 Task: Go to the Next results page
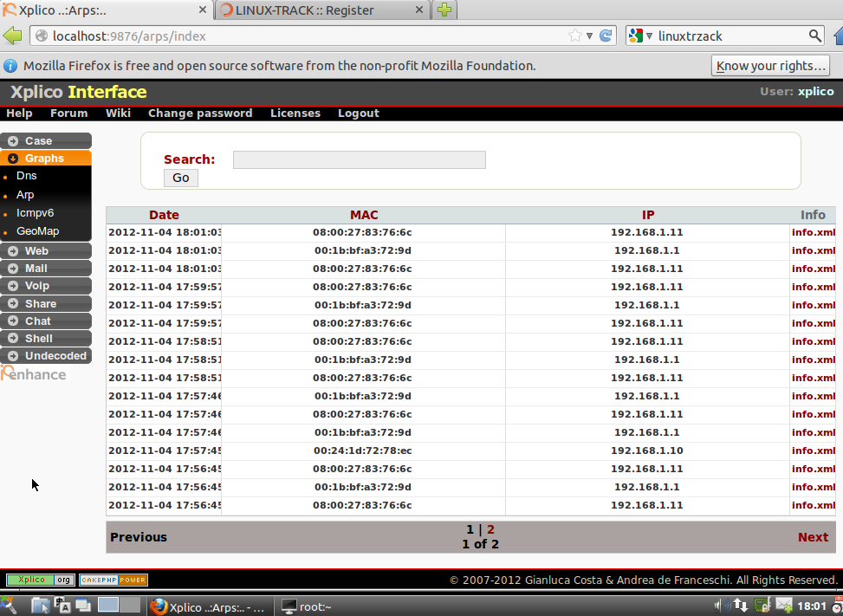pos(813,537)
